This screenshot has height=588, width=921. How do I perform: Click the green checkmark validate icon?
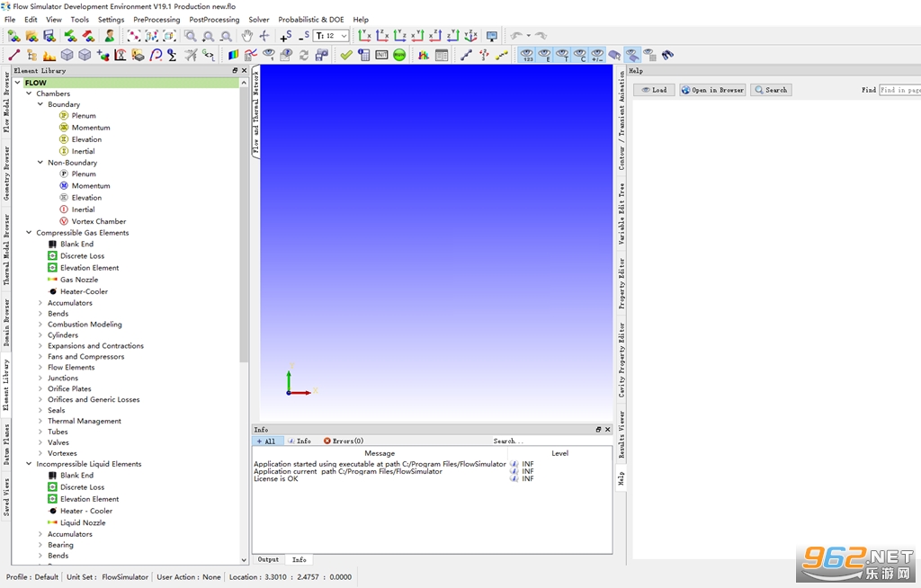[x=346, y=55]
